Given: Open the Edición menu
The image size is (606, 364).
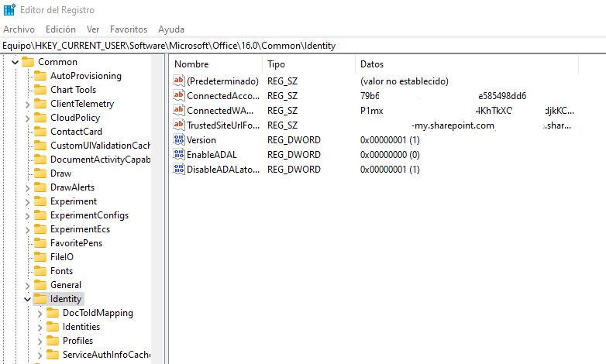Looking at the screenshot, I should click(60, 29).
